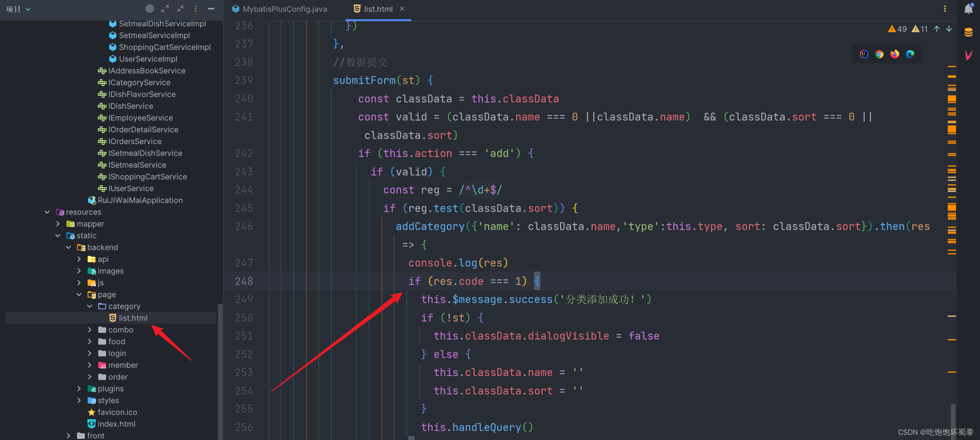Open preview in Chrome browser icon
The height and width of the screenshot is (440, 980).
[879, 54]
